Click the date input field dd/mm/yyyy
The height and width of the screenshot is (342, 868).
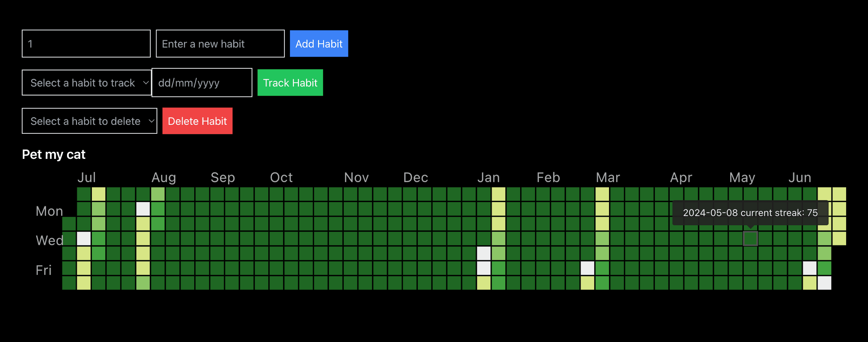201,82
